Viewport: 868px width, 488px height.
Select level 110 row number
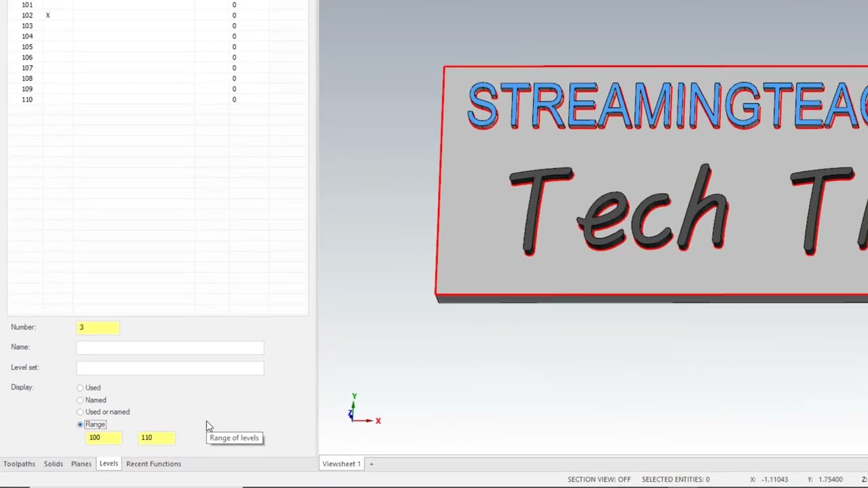click(27, 99)
